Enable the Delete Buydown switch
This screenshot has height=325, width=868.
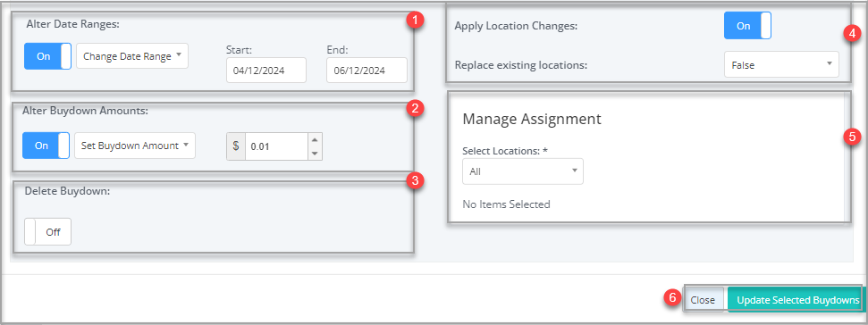click(x=47, y=231)
